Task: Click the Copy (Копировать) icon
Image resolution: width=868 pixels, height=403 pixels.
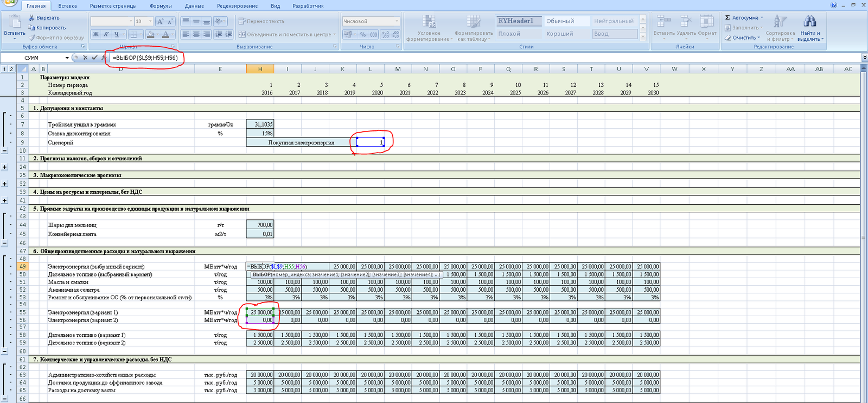Action: (32, 28)
